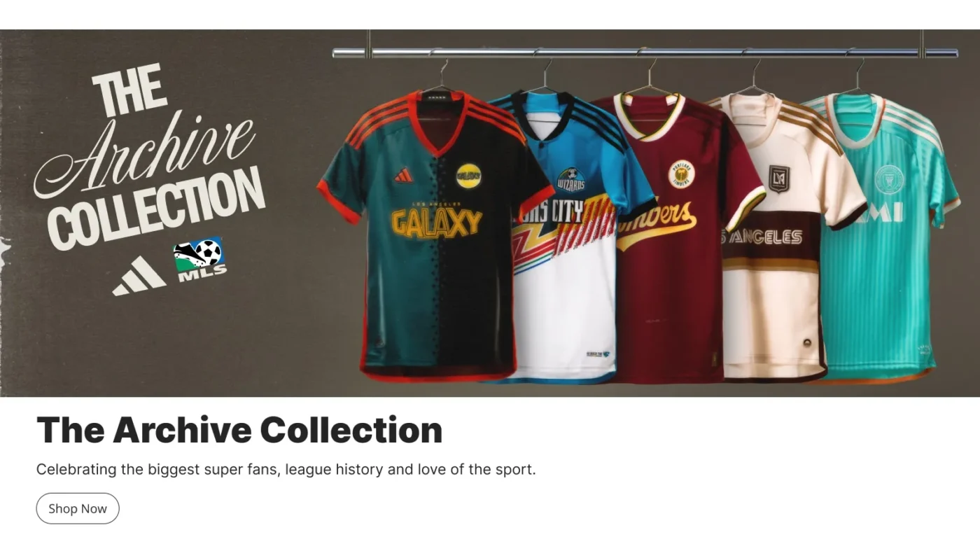Click the yellow Galaxy crest badge
The image size is (980, 551).
(468, 176)
